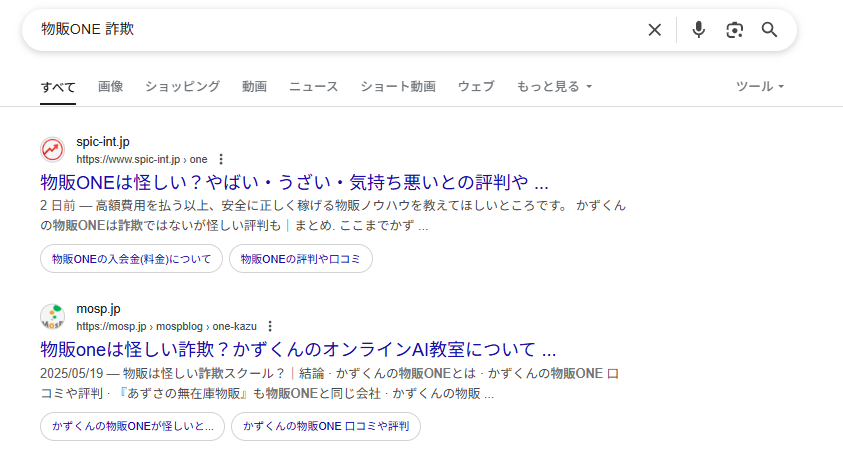843x458 pixels.
Task: Open the result titled 物販ONEは怪しい？やばい・うざい
Action: tap(294, 182)
